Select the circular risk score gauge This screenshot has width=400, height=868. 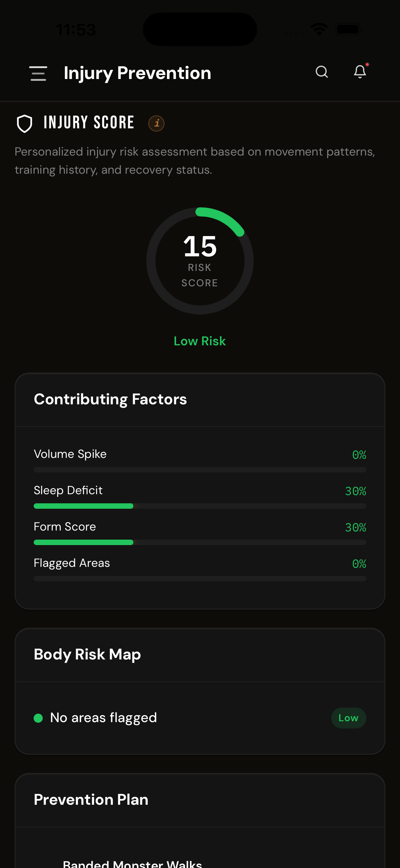(200, 261)
